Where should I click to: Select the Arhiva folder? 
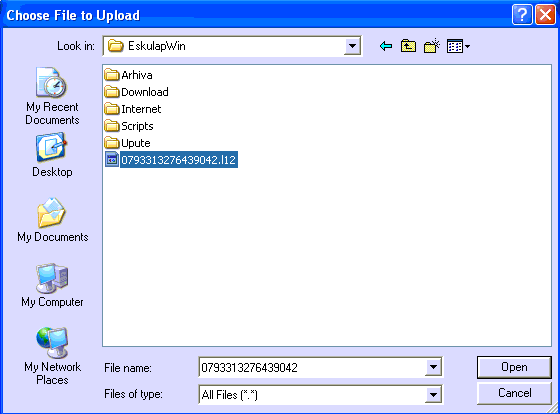click(129, 75)
